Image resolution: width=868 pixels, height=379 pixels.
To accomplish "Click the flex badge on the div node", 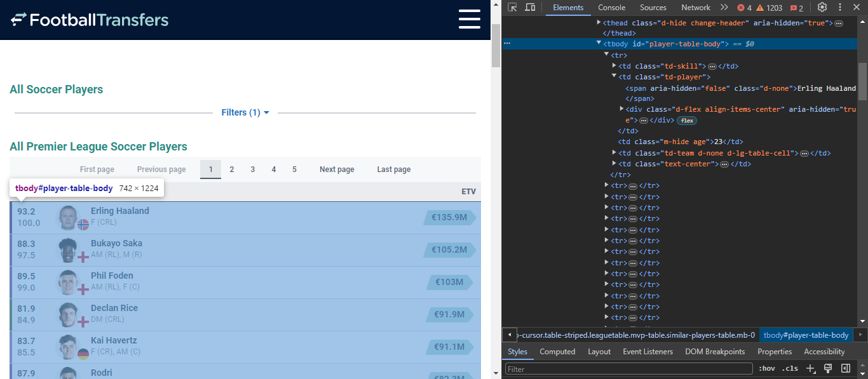I will point(687,121).
